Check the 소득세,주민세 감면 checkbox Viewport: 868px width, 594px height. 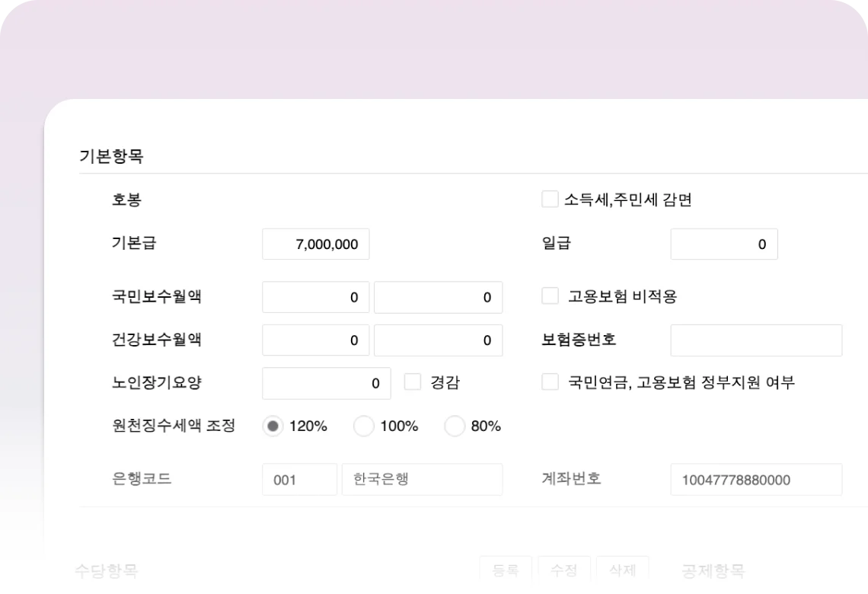tap(550, 200)
